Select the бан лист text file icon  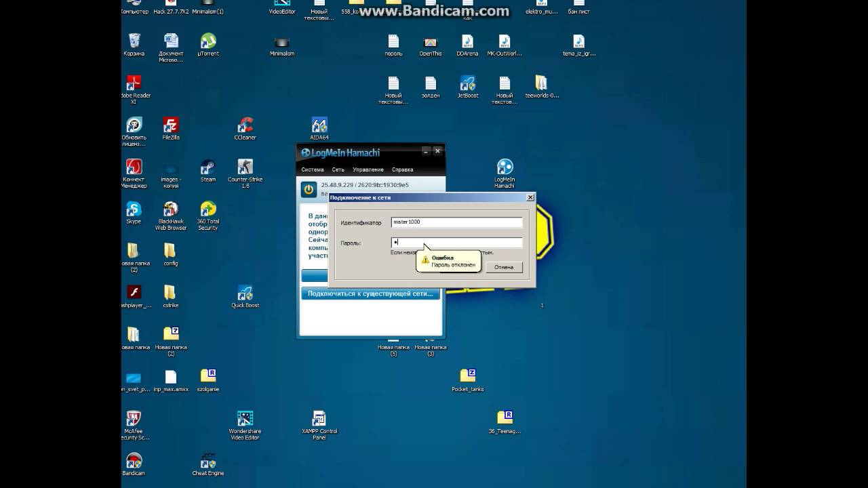point(578,7)
